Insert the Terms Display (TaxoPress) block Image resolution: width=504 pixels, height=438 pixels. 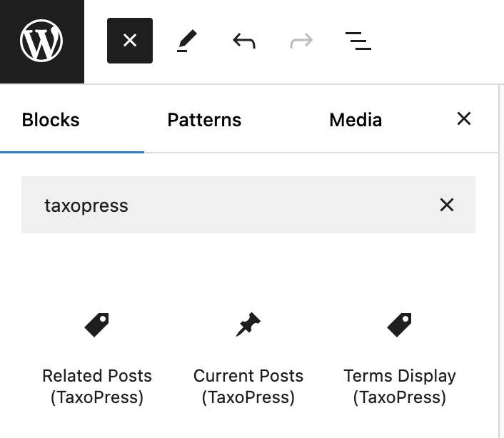pos(400,359)
